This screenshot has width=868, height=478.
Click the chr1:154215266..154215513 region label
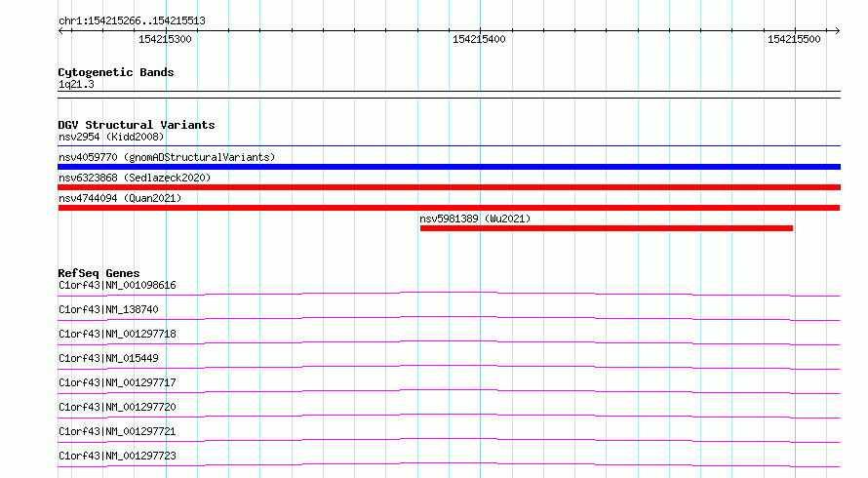(x=132, y=20)
